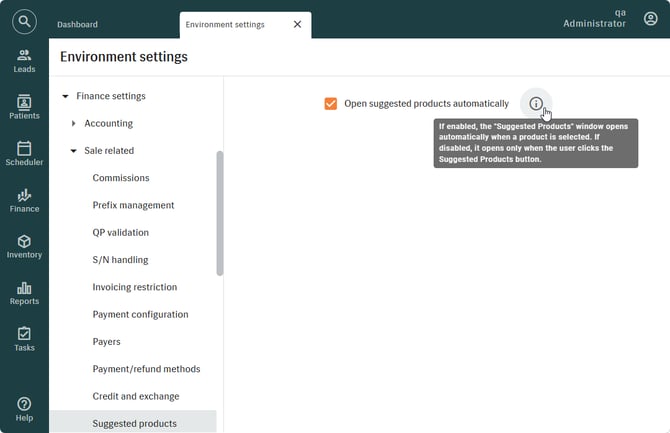Open Inventory box icon
Image resolution: width=670 pixels, height=433 pixels.
tap(24, 242)
